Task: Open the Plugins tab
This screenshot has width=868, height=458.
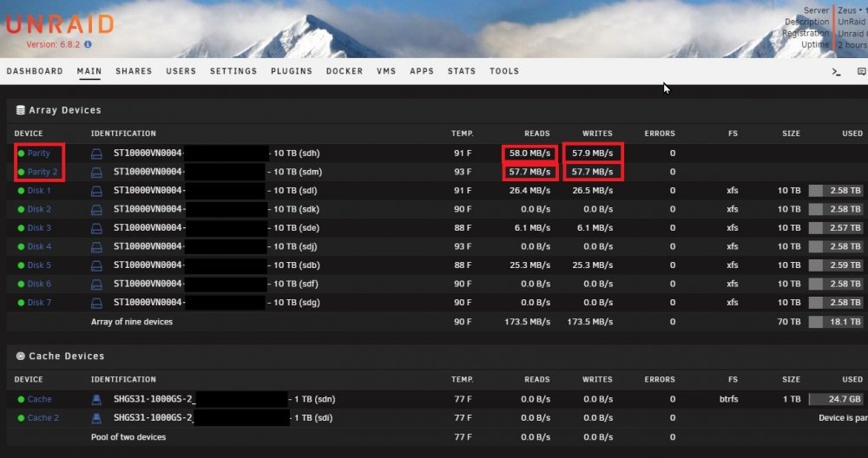Action: [x=292, y=71]
